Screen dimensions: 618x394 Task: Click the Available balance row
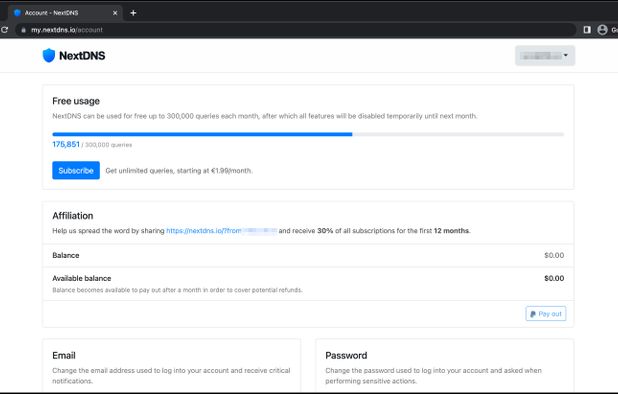point(308,284)
